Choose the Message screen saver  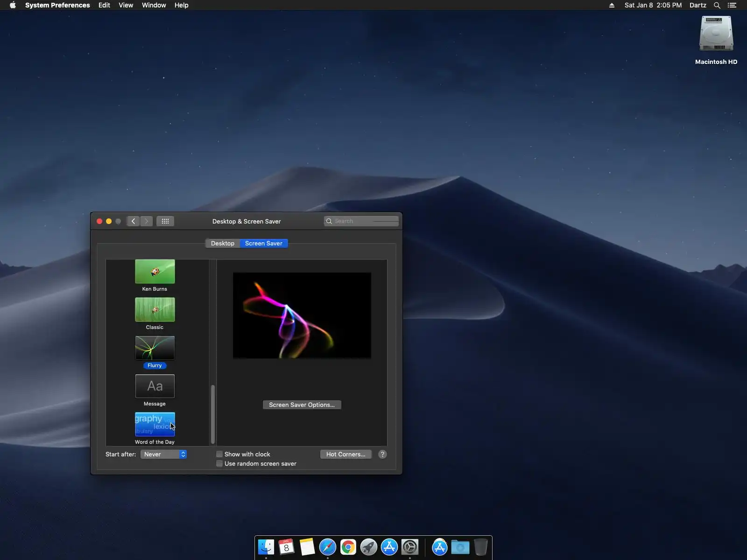click(x=155, y=386)
